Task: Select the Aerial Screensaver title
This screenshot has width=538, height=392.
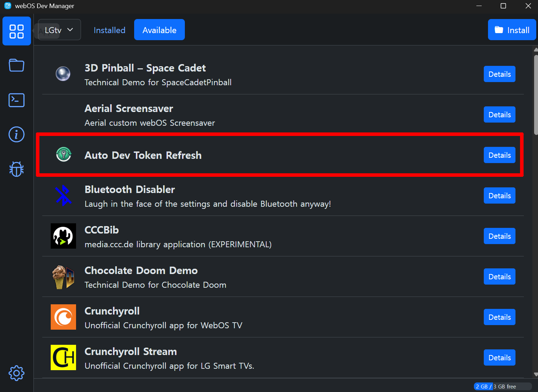Action: [129, 108]
